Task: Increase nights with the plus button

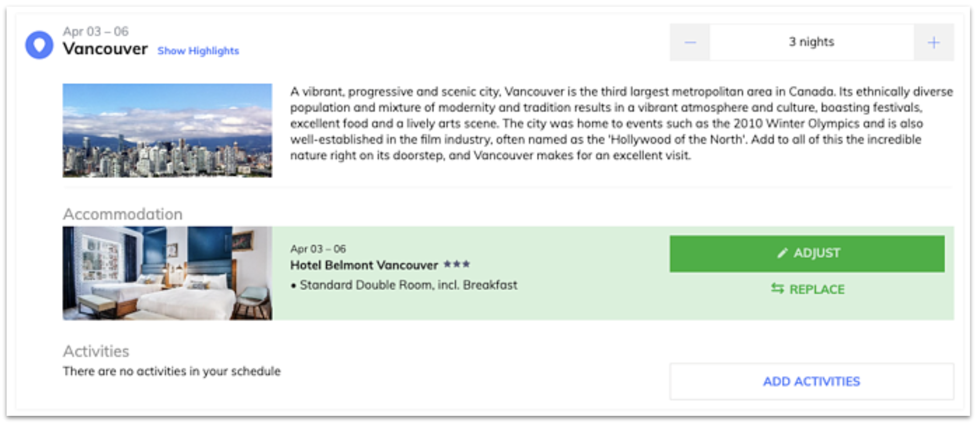Action: coord(934,42)
